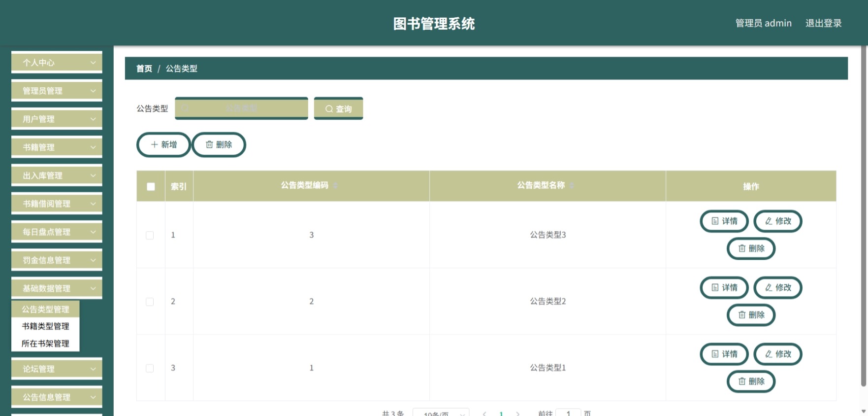Click the vertical page scrollbar
The width and height of the screenshot is (868, 416).
[864, 217]
